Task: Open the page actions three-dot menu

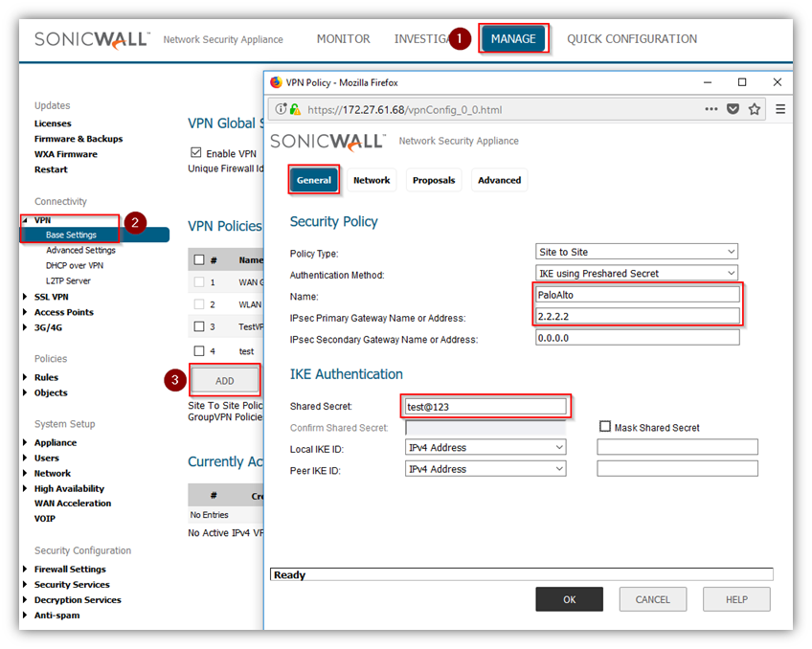Action: (x=710, y=109)
